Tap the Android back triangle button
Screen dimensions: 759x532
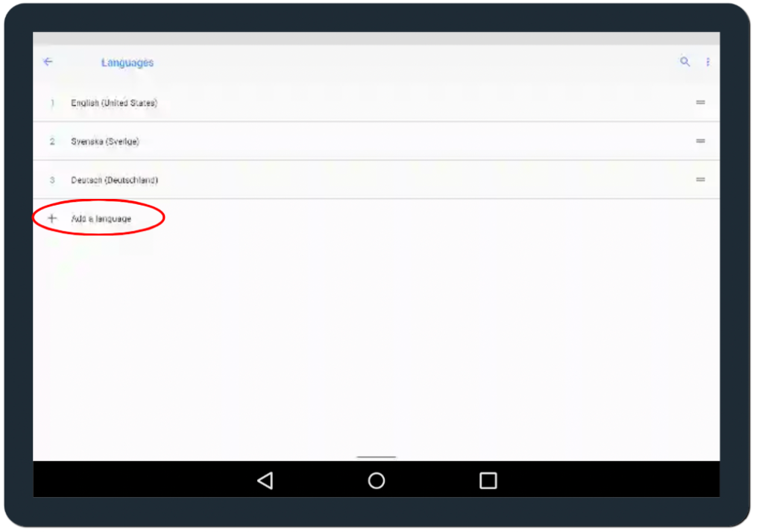click(265, 481)
